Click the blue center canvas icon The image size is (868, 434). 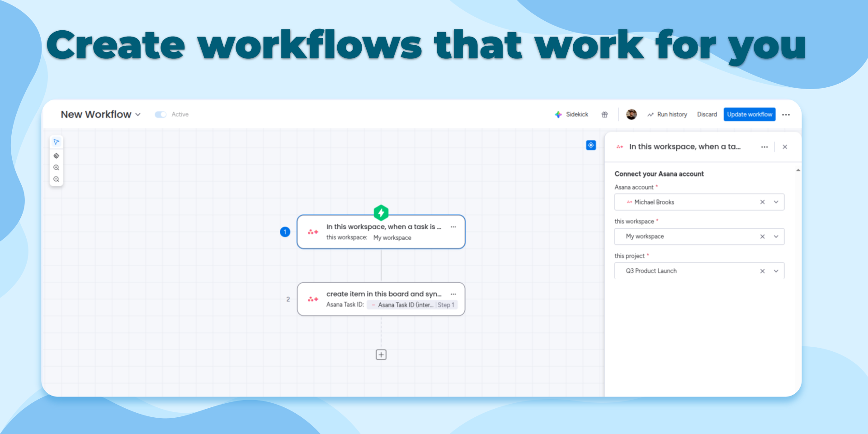pos(591,145)
